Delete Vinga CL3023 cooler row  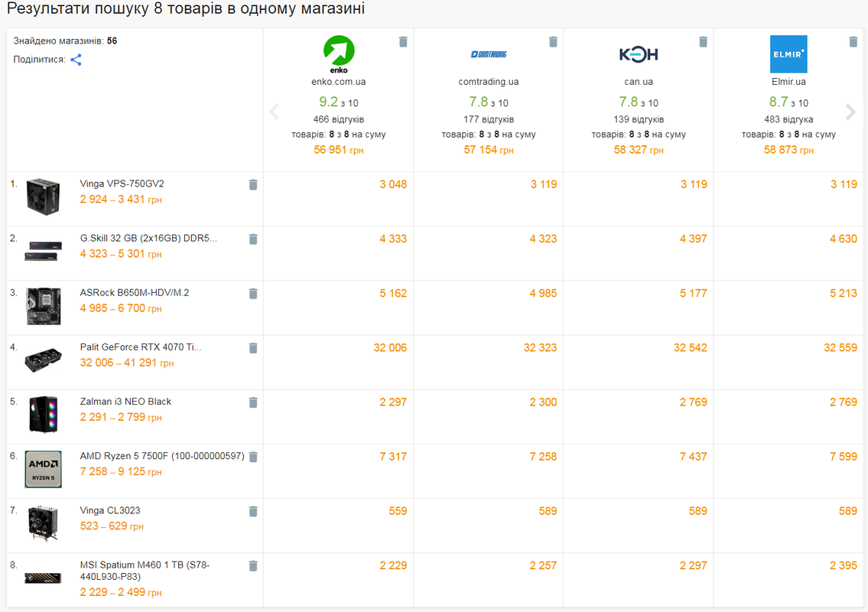click(253, 511)
